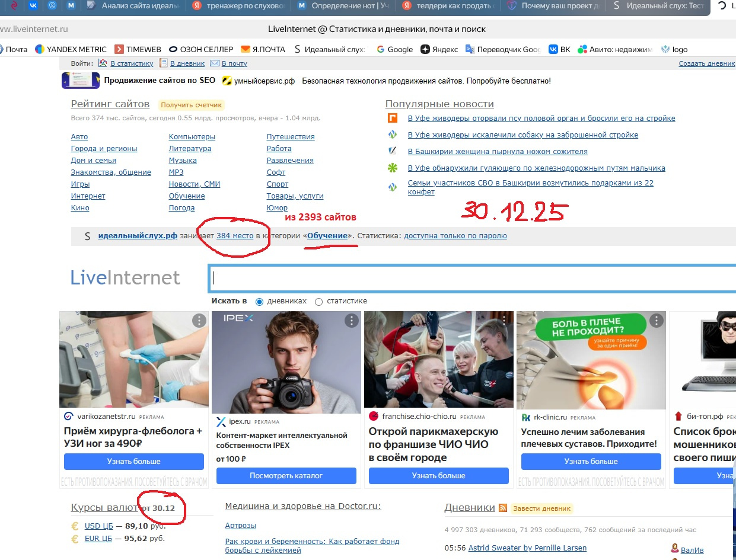Open the 'Артрозы' health link
The height and width of the screenshot is (560, 736).
coord(241,526)
